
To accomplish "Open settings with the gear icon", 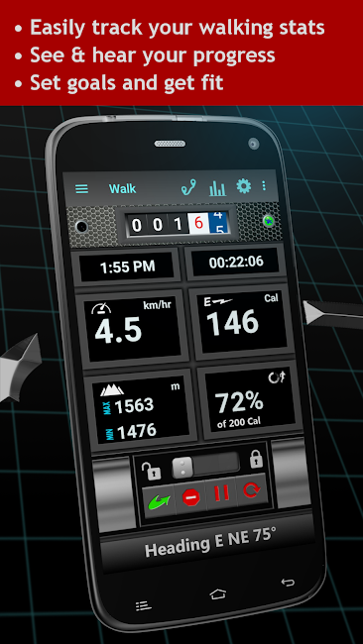I will coord(244,186).
